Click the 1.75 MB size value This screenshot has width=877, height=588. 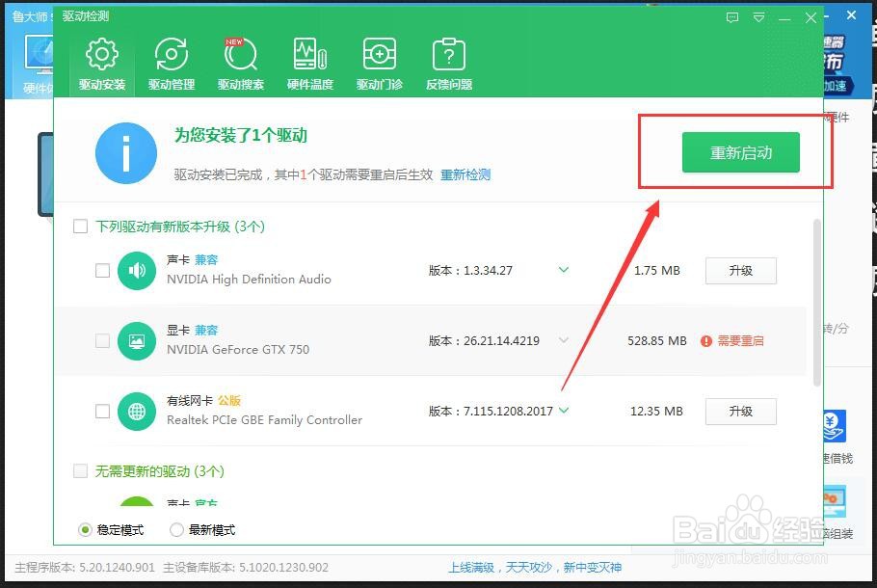point(656,271)
